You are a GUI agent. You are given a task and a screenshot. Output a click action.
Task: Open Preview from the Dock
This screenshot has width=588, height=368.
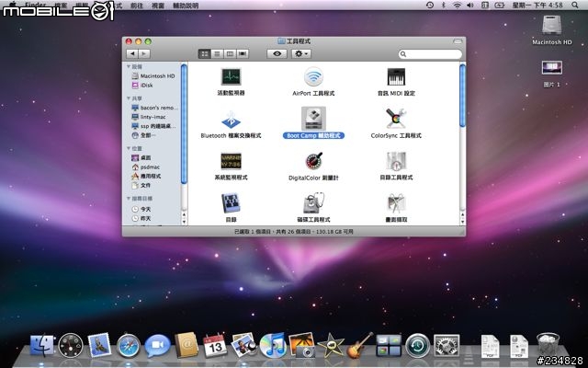click(243, 345)
